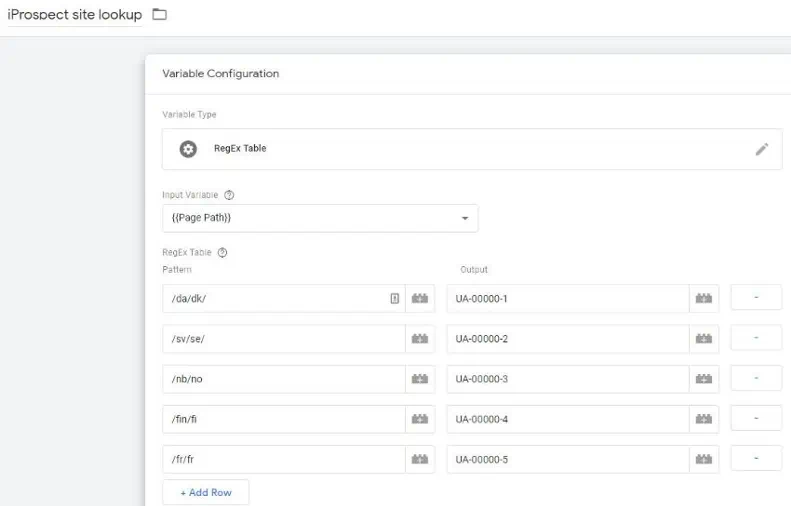Edit variable type with the pencil icon
Image resolution: width=791 pixels, height=506 pixels.
coord(762,149)
